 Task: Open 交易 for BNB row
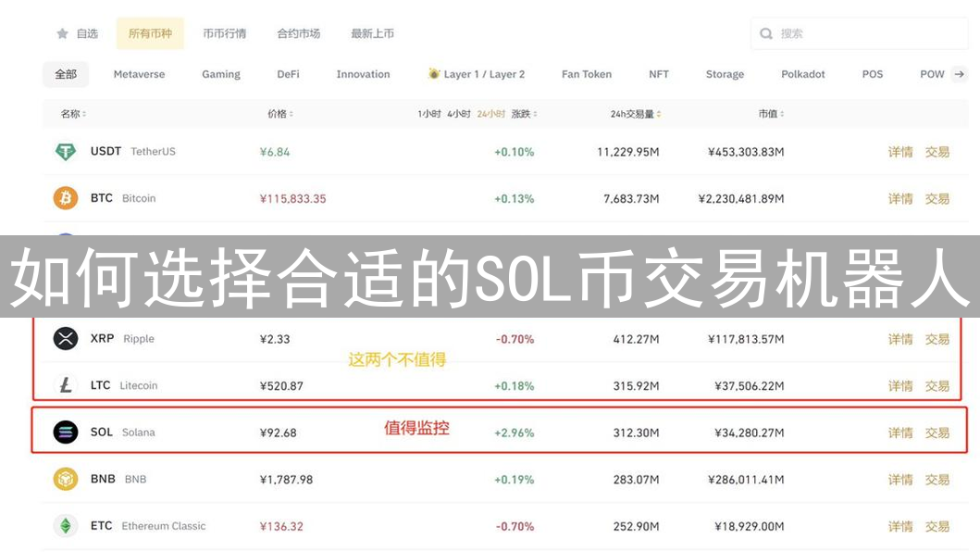click(937, 480)
